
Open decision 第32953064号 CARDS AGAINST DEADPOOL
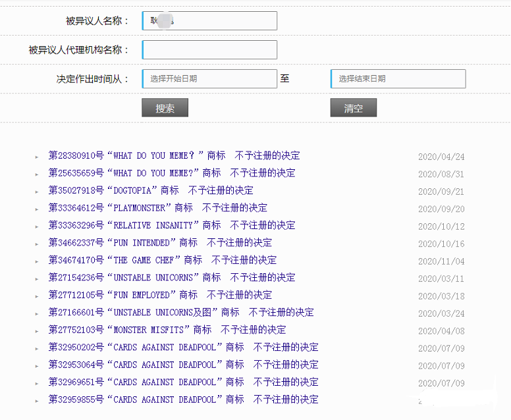coord(184,365)
